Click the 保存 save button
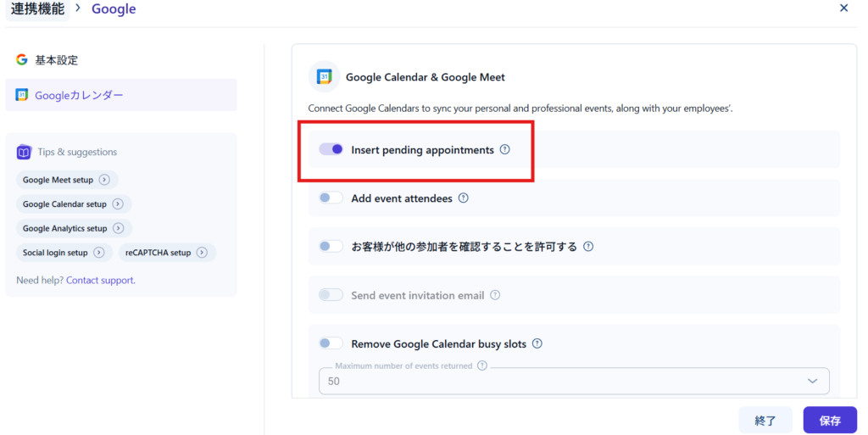The image size is (868, 435). 830,421
